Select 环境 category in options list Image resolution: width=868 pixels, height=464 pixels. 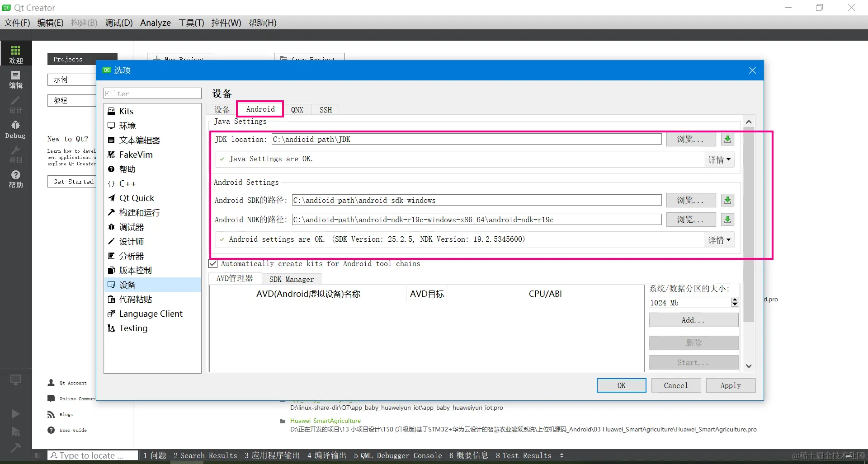pyautogui.click(x=152, y=126)
